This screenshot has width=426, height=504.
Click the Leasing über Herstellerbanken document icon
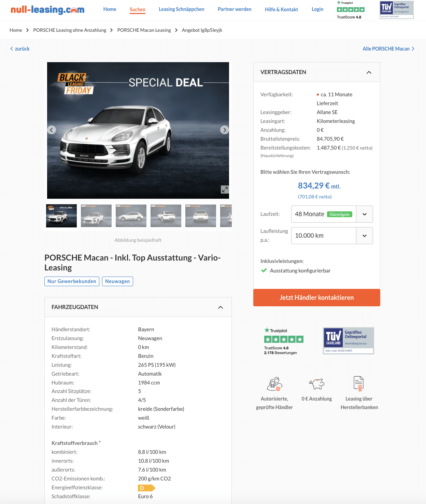pos(359,383)
